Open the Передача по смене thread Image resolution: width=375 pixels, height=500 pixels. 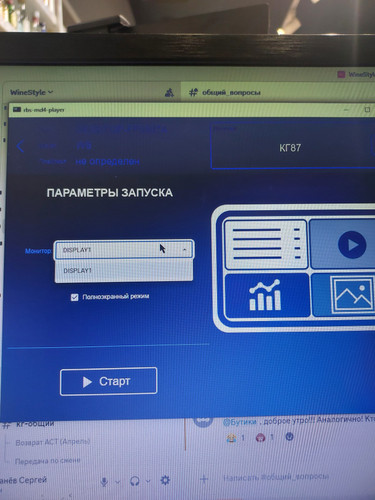48,461
